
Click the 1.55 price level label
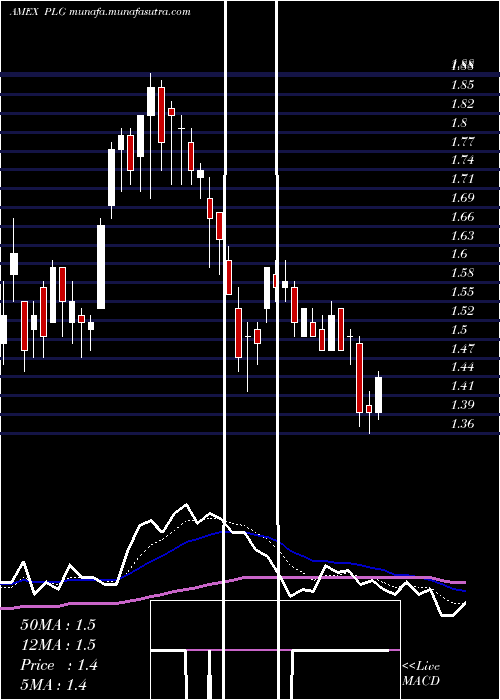pos(462,292)
